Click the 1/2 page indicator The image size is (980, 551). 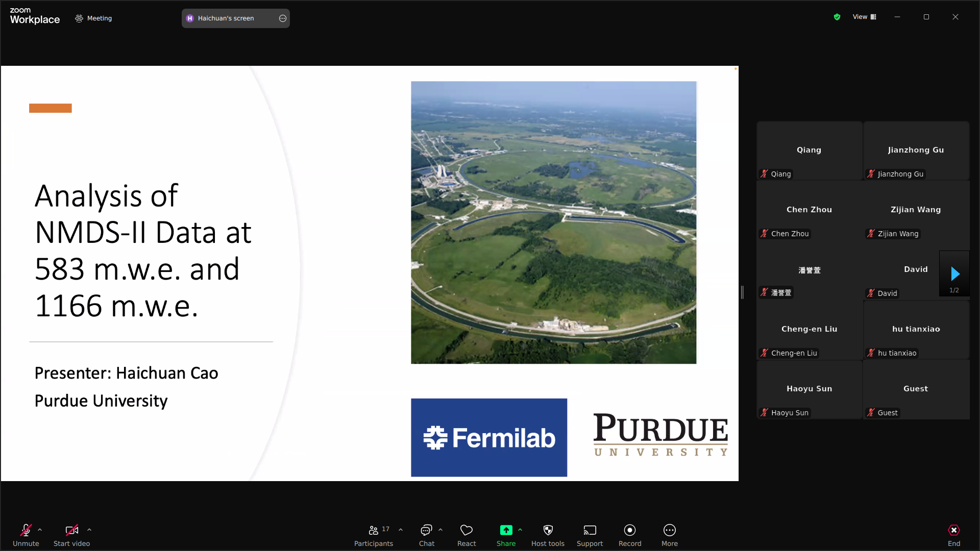coord(954,290)
